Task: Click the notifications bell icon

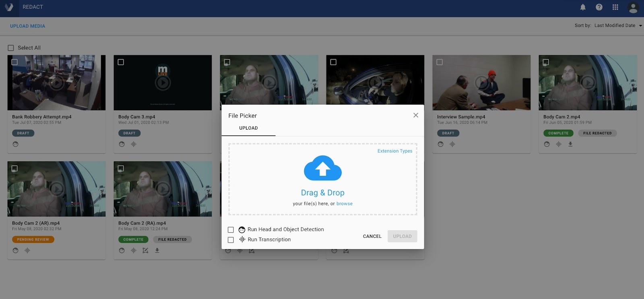Action: pos(582,7)
